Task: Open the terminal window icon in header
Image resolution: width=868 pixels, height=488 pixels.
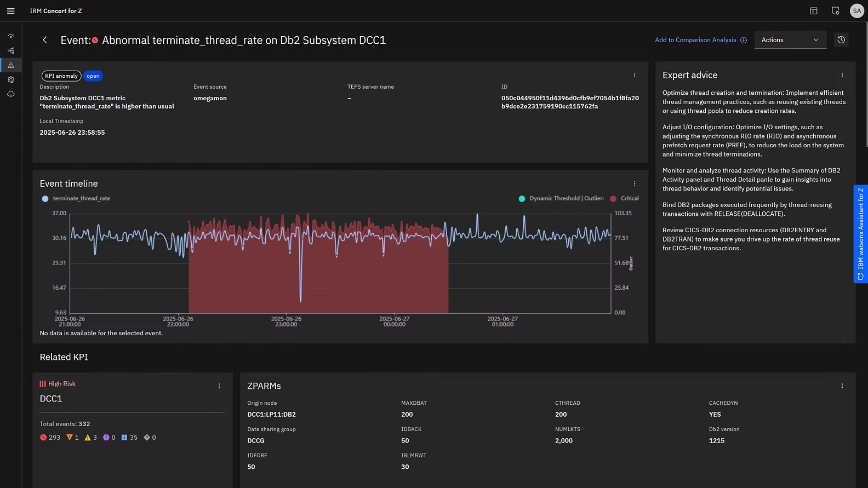Action: [814, 11]
